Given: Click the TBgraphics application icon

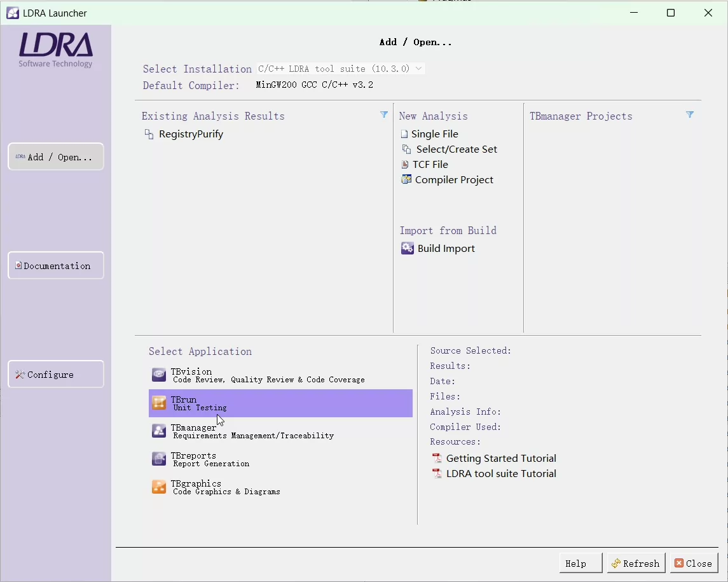Looking at the screenshot, I should [x=159, y=487].
